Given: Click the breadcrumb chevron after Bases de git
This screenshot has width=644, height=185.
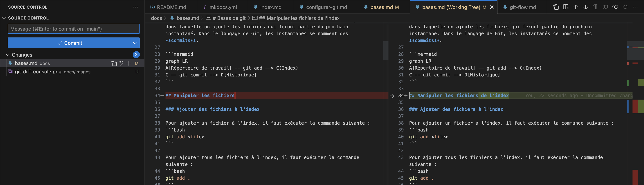Looking at the screenshot, I should pyautogui.click(x=249, y=18).
